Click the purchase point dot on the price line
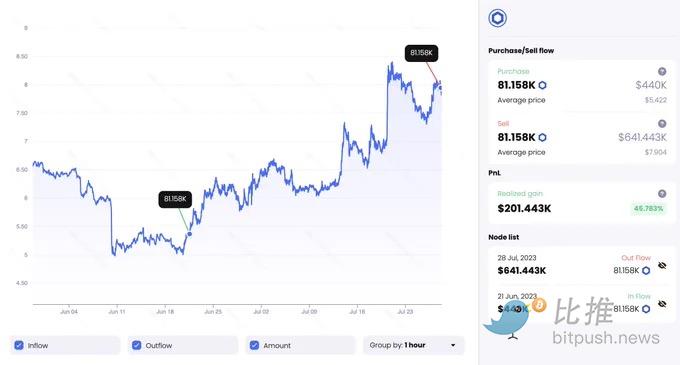680x365 pixels. (189, 234)
